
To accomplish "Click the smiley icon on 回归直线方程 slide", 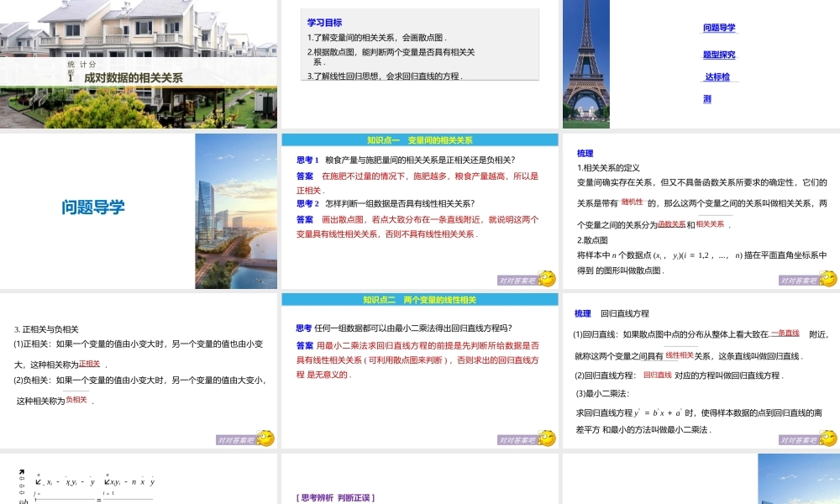I will pos(830,438).
